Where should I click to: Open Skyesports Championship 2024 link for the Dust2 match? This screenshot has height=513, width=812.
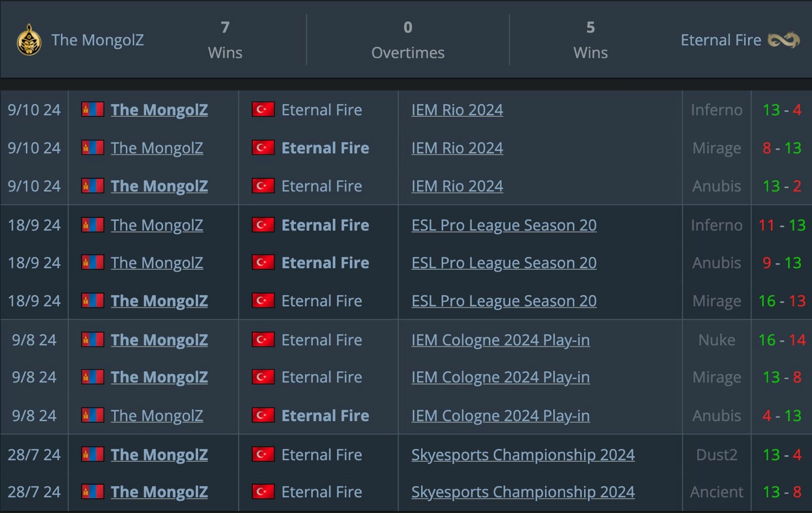[523, 454]
